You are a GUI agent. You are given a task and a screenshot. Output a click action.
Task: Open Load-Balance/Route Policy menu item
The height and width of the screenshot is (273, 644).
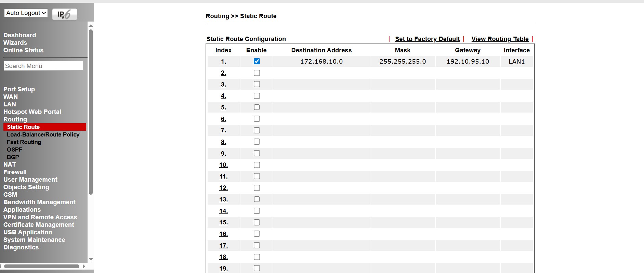[43, 134]
